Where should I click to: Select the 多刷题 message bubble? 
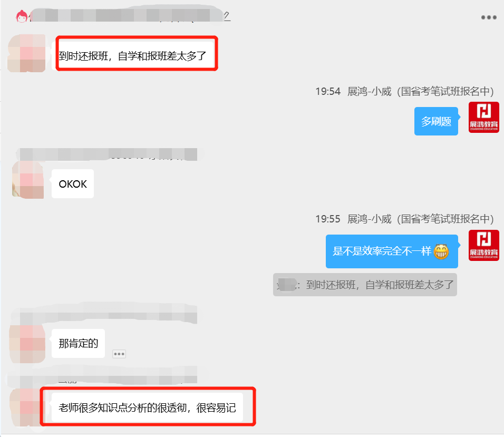(x=436, y=121)
